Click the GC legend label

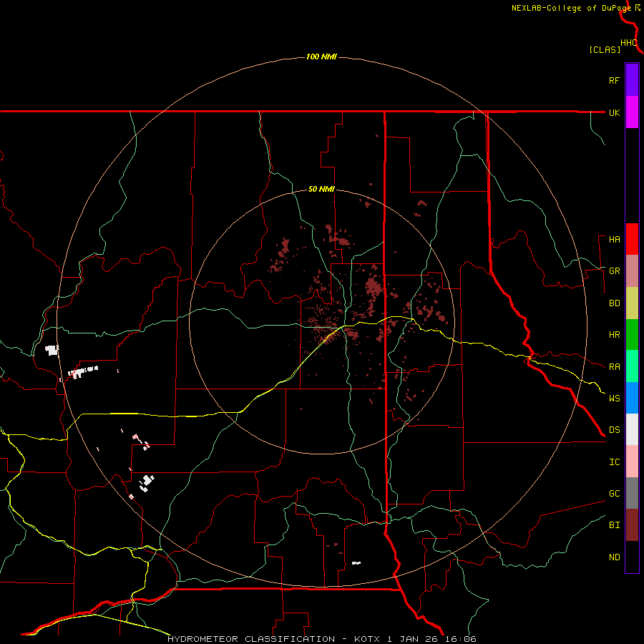pyautogui.click(x=614, y=494)
